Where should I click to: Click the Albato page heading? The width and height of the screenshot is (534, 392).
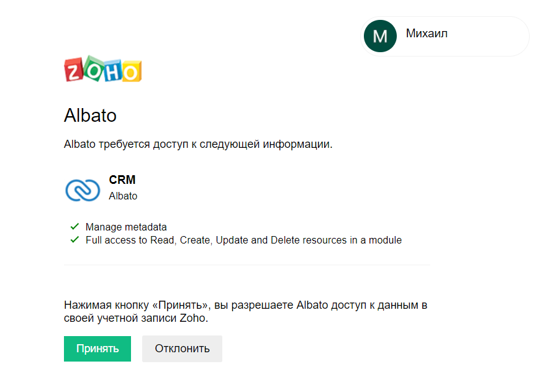90,116
